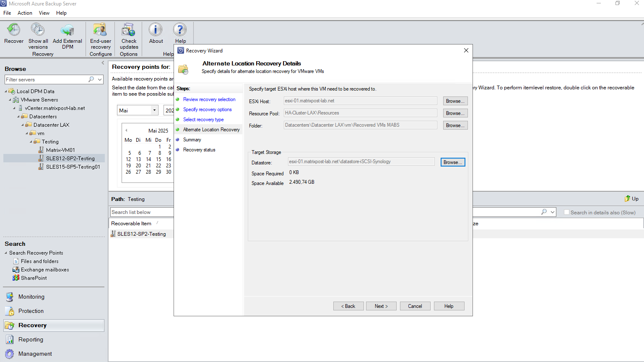Screen dimensions: 644x362
Task: Click the VMware Servers node icon
Action: [x=16, y=100]
